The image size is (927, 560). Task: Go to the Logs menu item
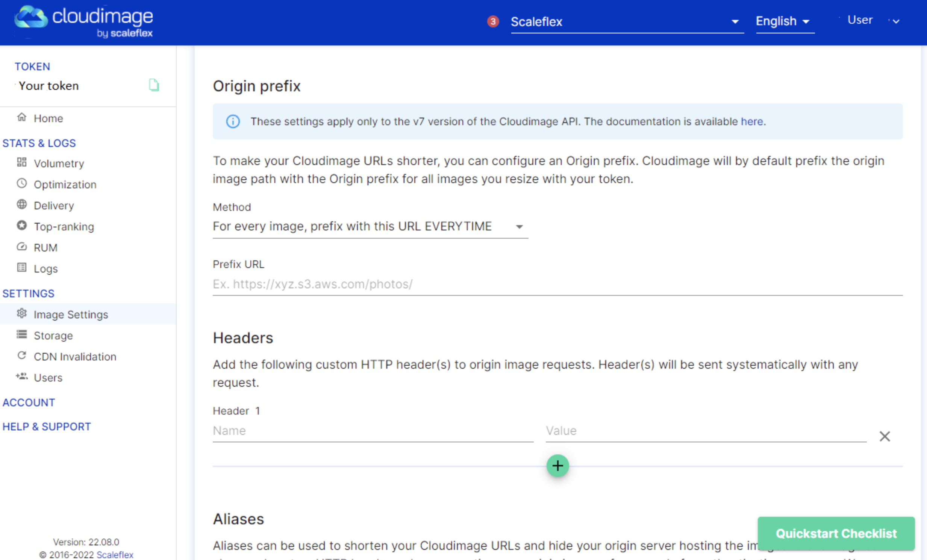click(x=45, y=268)
